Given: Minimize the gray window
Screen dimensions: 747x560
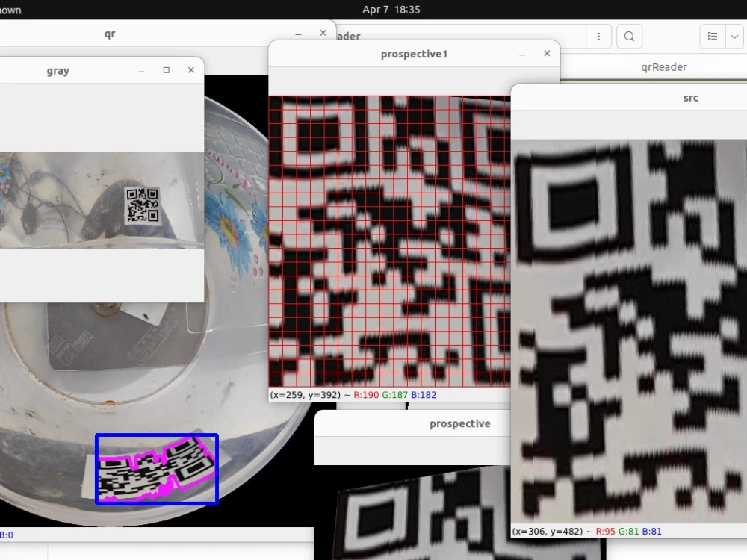Looking at the screenshot, I should 141,70.
